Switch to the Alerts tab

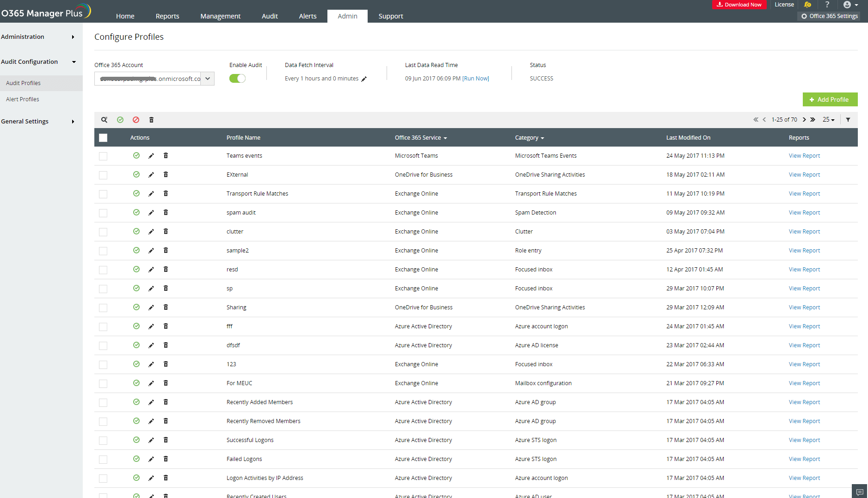coord(308,16)
